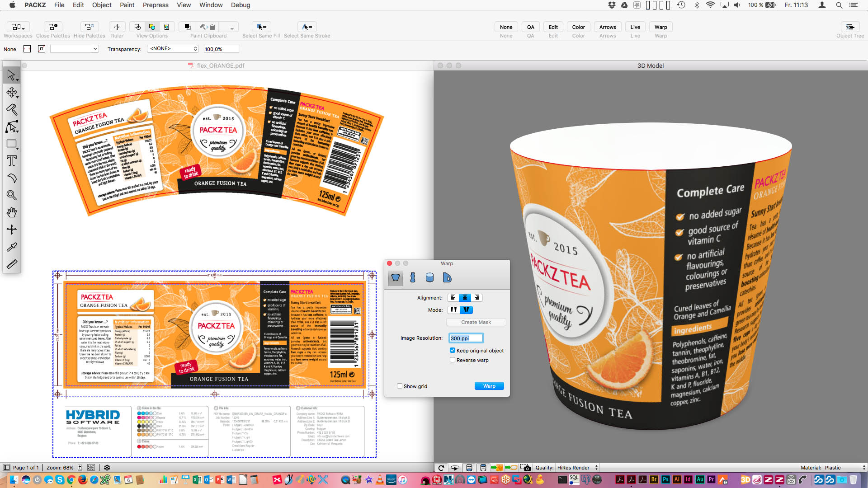Open the Object Tree panel icon

(x=850, y=27)
